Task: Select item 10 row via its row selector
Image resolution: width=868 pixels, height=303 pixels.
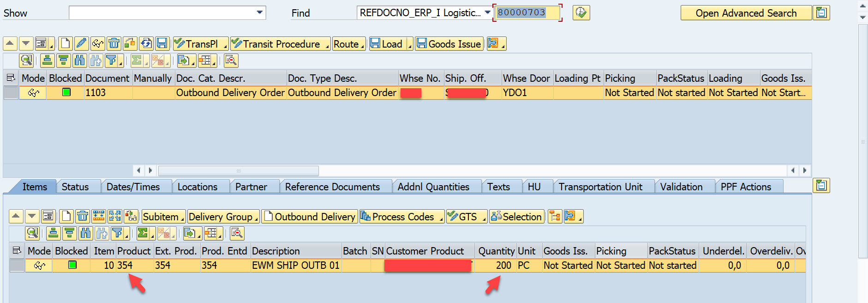Action: coord(17,265)
